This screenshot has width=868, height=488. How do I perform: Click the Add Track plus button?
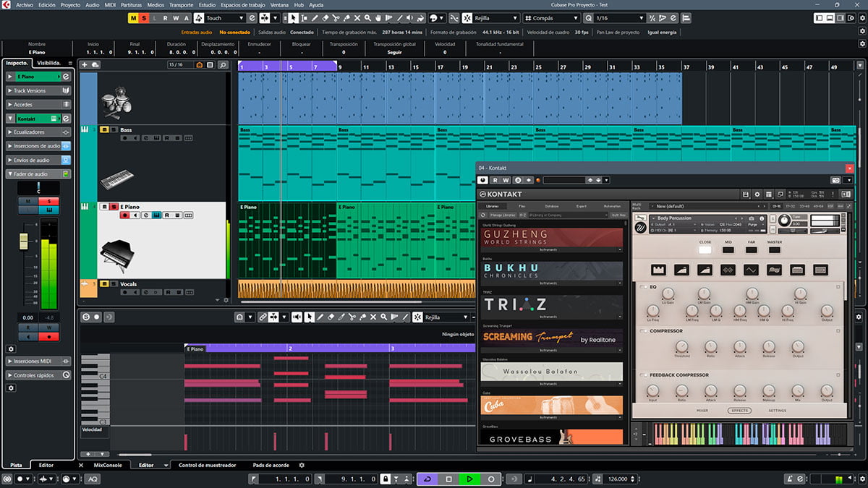click(x=85, y=65)
